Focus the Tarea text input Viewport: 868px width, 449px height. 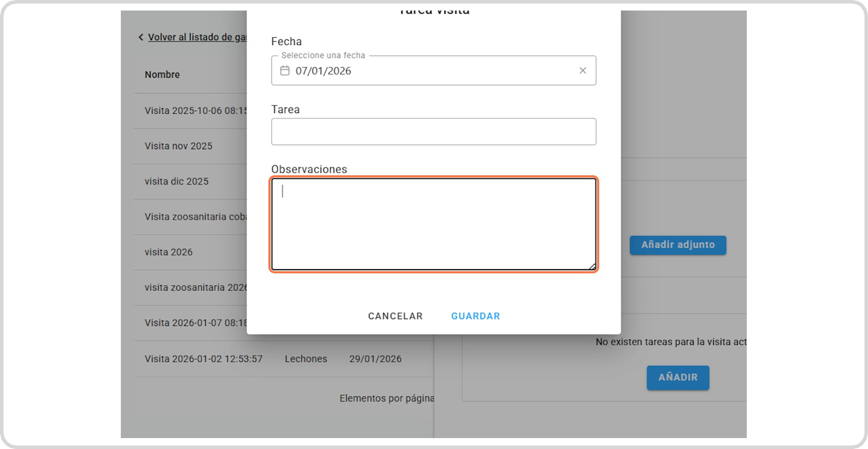pos(433,132)
